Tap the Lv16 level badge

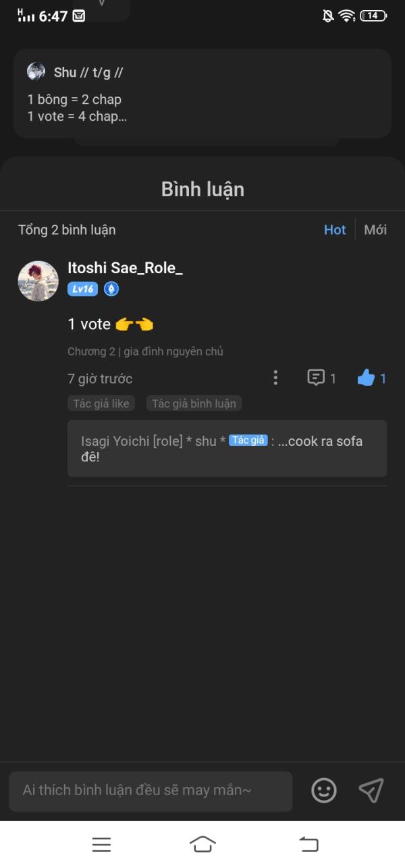point(82,289)
